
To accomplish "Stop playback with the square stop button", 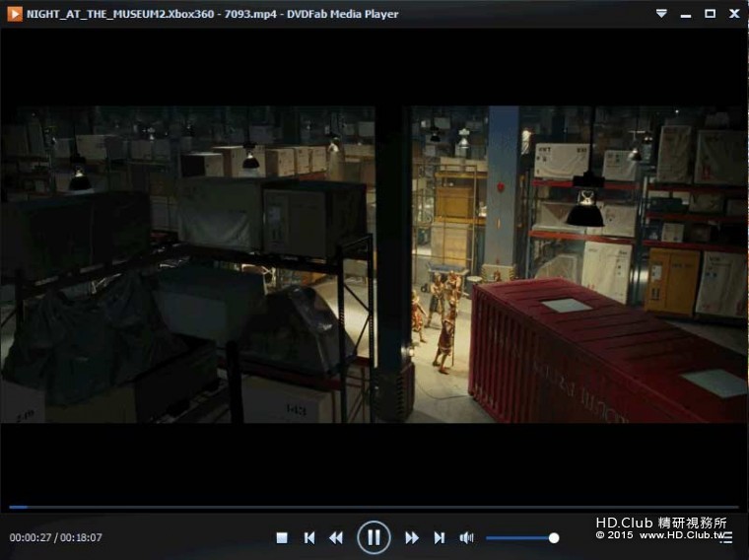I will click(282, 538).
